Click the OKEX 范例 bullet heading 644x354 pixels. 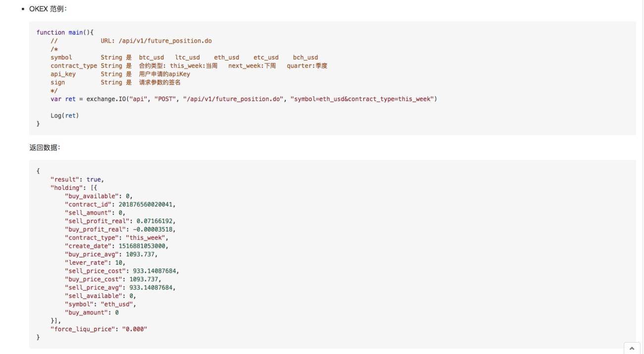click(x=45, y=9)
